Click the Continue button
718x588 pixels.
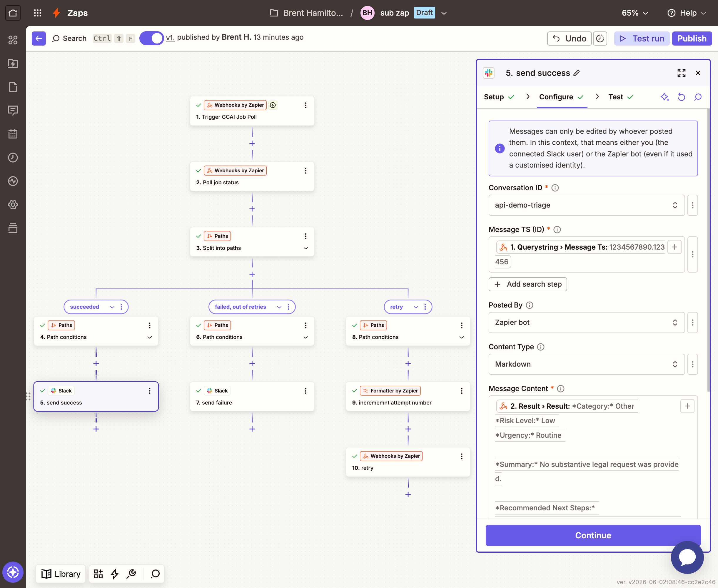coord(593,535)
